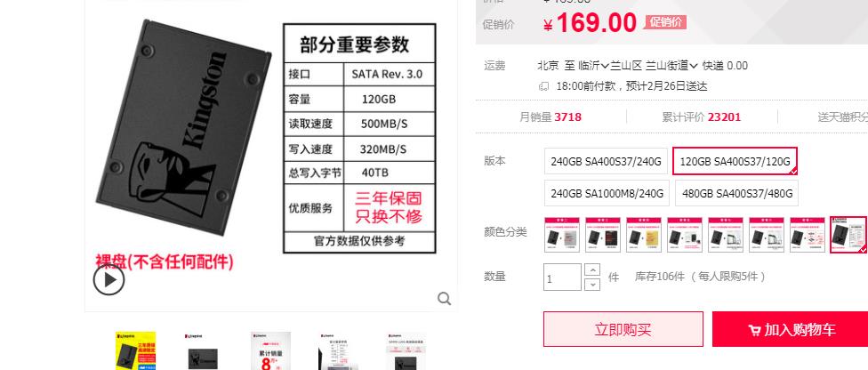Image resolution: width=868 pixels, height=370 pixels.
Task: Click 立即购买 to buy now
Action: [623, 330]
